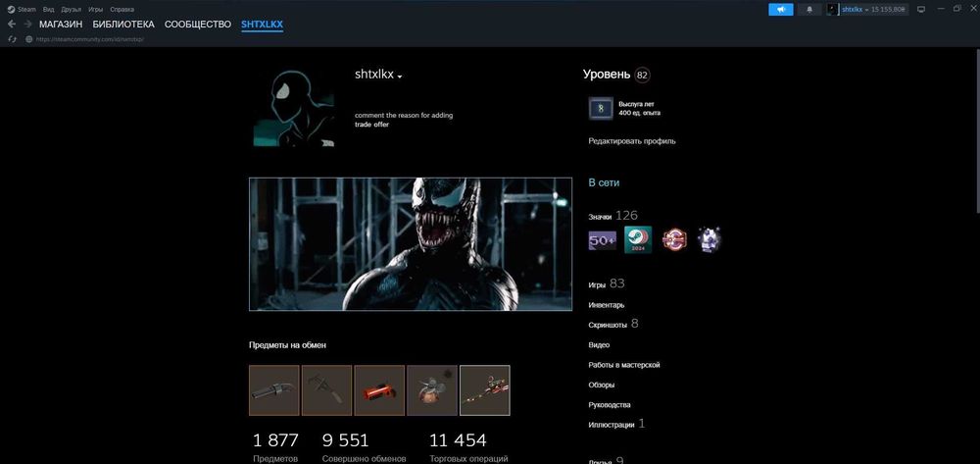Open Инвентарь link

click(607, 305)
